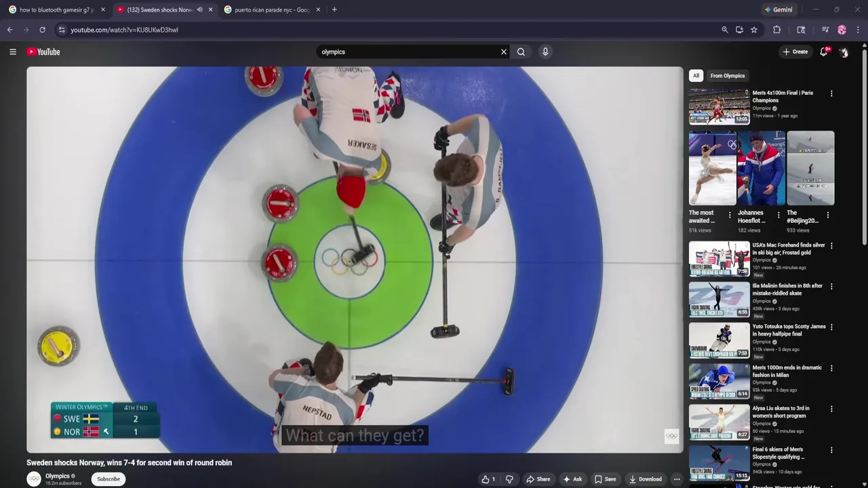Open Men's 4x100m Final video thumbnail
868x488 pixels.
click(719, 107)
